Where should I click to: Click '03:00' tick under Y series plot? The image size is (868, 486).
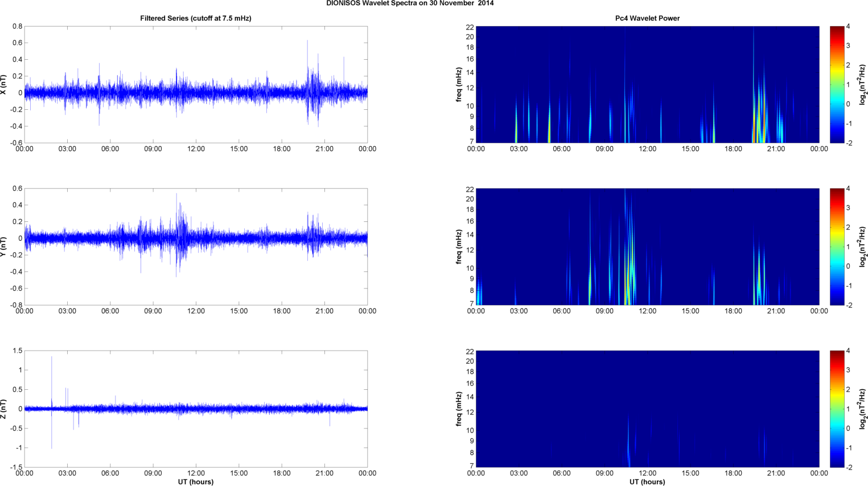(x=67, y=311)
